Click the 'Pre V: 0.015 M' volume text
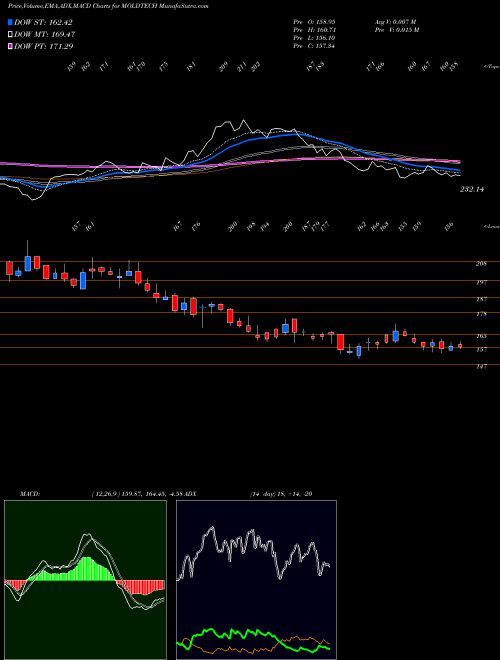The height and width of the screenshot is (660, 500). click(x=397, y=30)
